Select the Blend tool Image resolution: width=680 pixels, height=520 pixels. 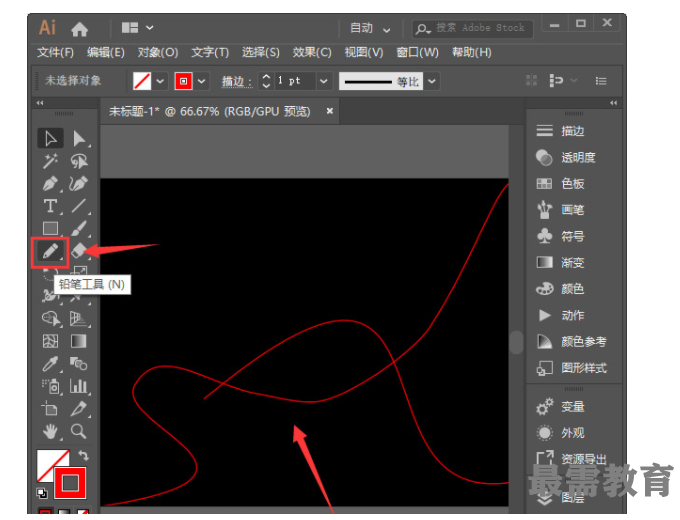click(79, 364)
